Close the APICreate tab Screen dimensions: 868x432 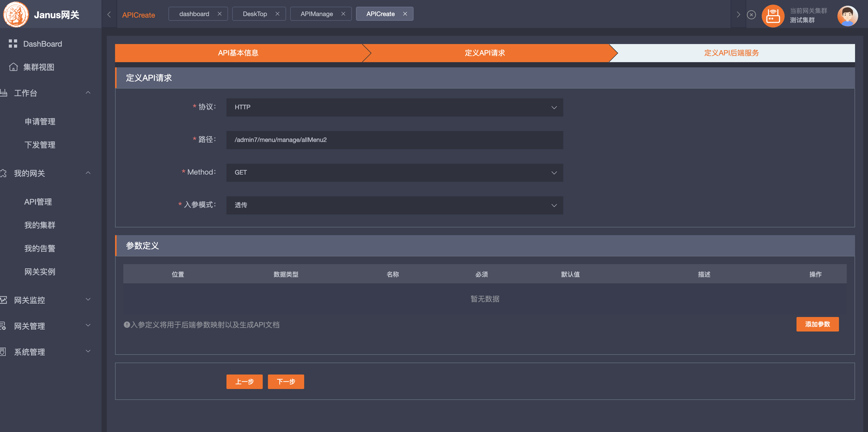[x=405, y=14]
